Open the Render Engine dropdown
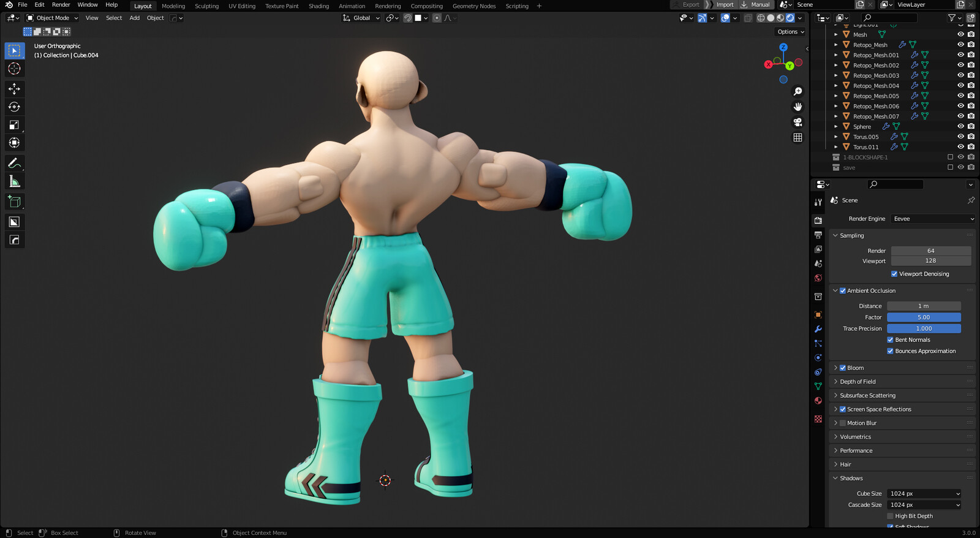980x538 pixels. (933, 219)
